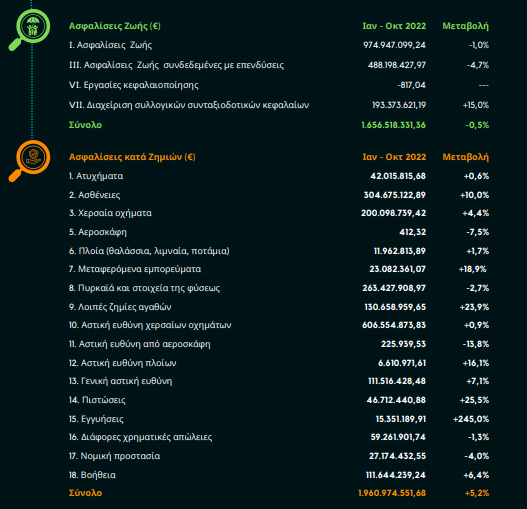The width and height of the screenshot is (527, 509).
Task: Select the '5. Αεροσκάφη' row label
Action: coord(98,232)
